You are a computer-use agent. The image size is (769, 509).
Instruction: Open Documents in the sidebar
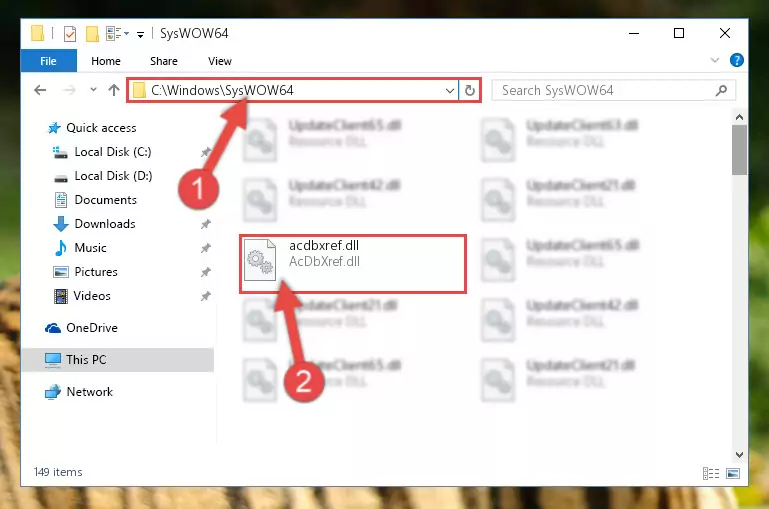tap(105, 200)
